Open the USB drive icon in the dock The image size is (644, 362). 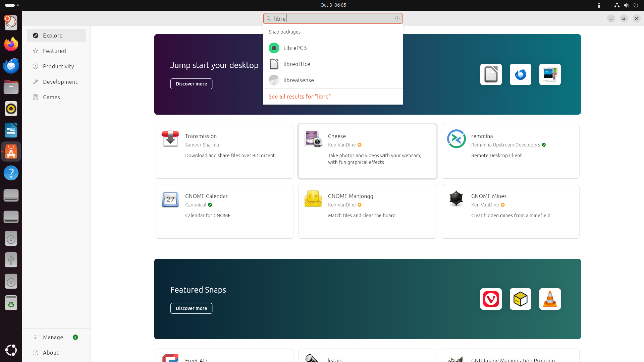(x=11, y=260)
